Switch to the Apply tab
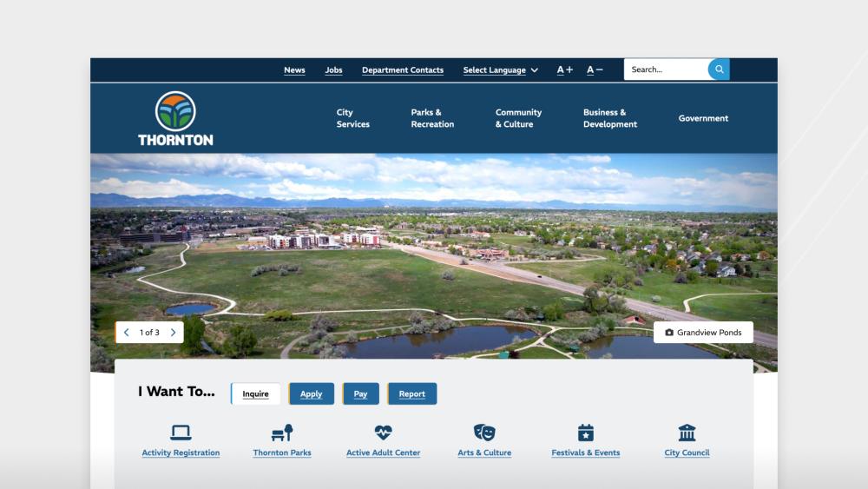The width and height of the screenshot is (868, 489). click(x=311, y=394)
